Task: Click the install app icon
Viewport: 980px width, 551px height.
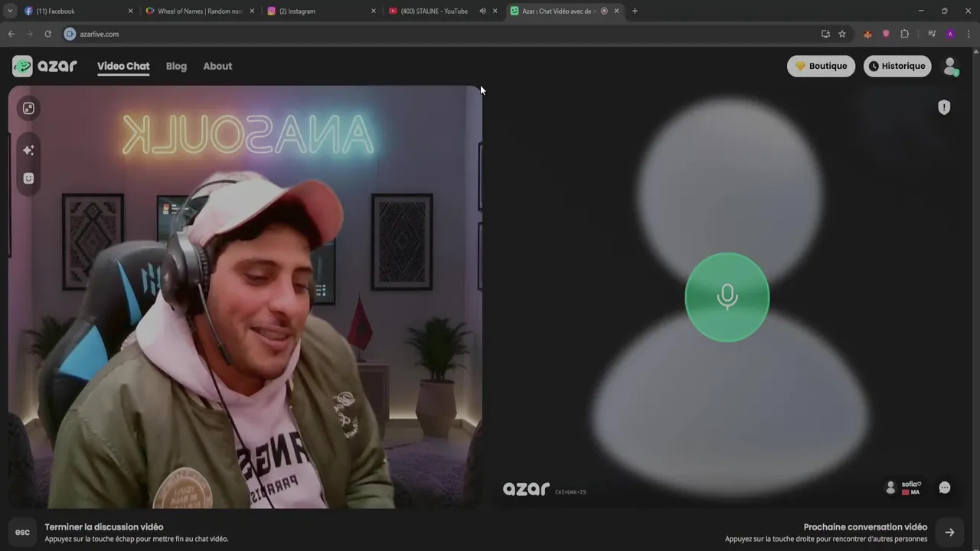Action: [x=825, y=34]
